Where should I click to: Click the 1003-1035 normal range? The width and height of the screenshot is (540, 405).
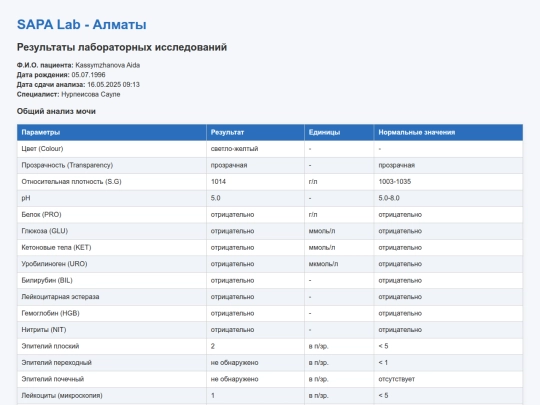point(395,181)
